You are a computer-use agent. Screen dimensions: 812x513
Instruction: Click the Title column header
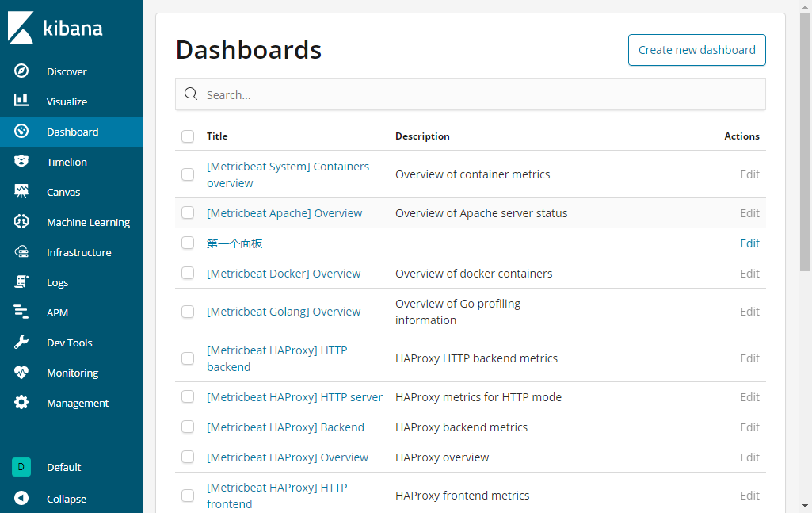(217, 136)
